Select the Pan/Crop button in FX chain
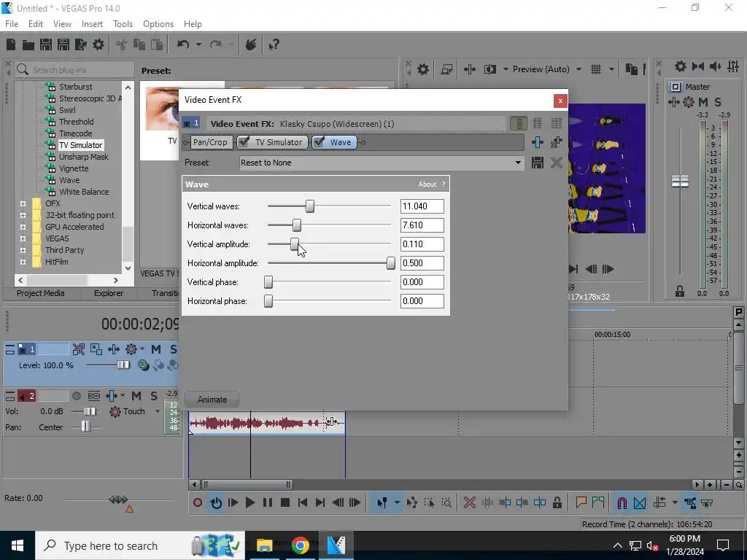 [209, 142]
